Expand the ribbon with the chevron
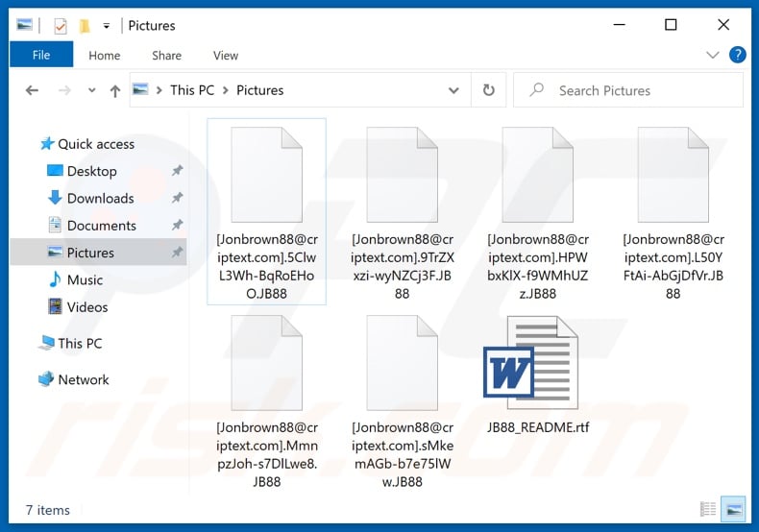759x532 pixels. 713,55
